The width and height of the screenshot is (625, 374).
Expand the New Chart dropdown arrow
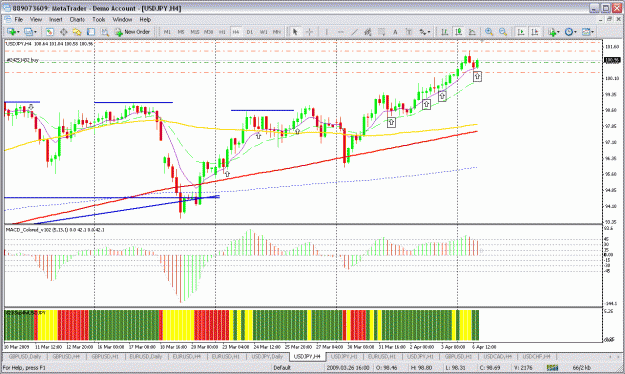[18, 32]
